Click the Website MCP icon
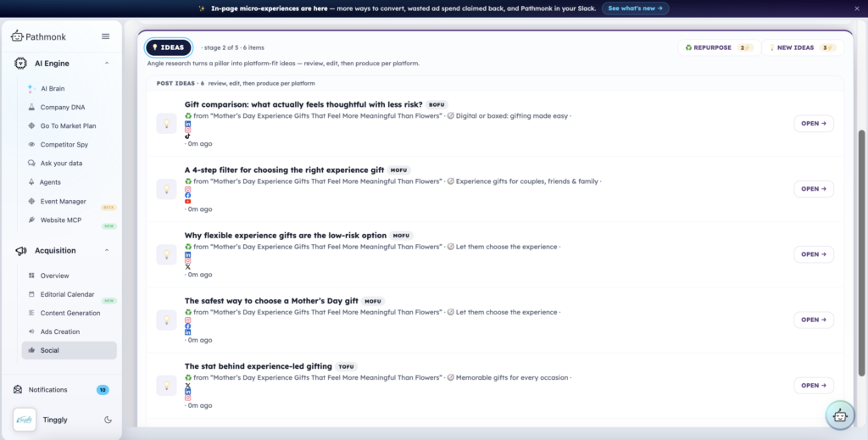Viewport: 868px width, 440px height. tap(31, 220)
